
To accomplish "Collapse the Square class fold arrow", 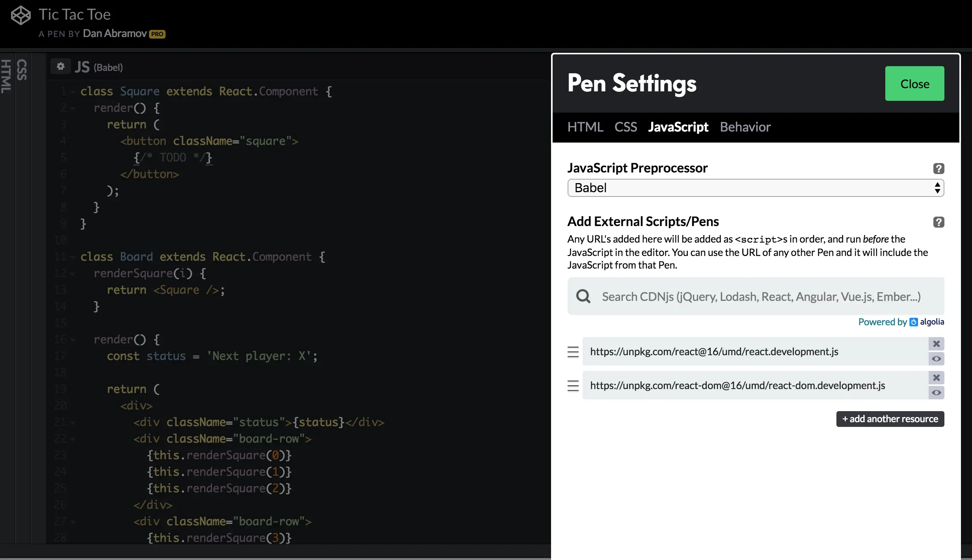I will pyautogui.click(x=73, y=92).
